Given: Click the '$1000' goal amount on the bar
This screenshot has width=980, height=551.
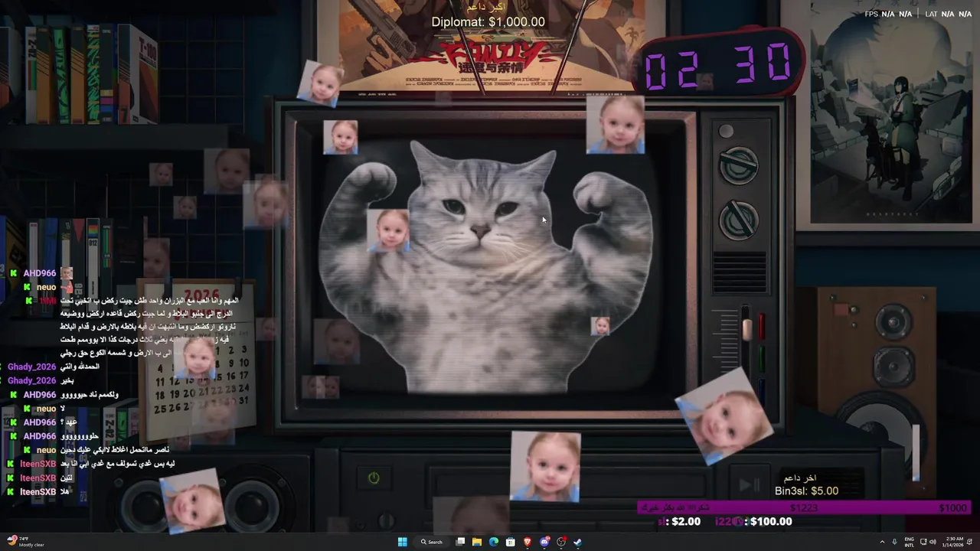Looking at the screenshot, I should click(x=953, y=508).
